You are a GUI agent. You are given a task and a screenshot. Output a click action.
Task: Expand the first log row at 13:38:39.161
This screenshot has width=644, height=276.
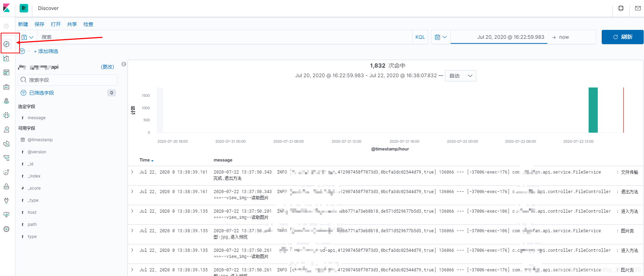pos(132,172)
